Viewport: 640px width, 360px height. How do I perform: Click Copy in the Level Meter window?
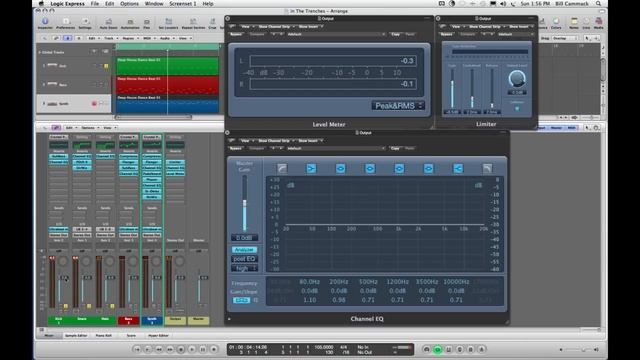coord(396,34)
